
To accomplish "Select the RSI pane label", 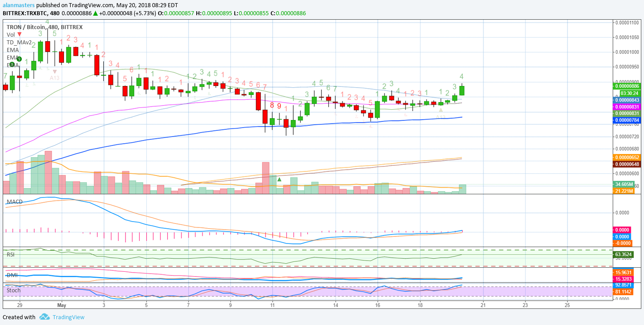I will point(11,254).
